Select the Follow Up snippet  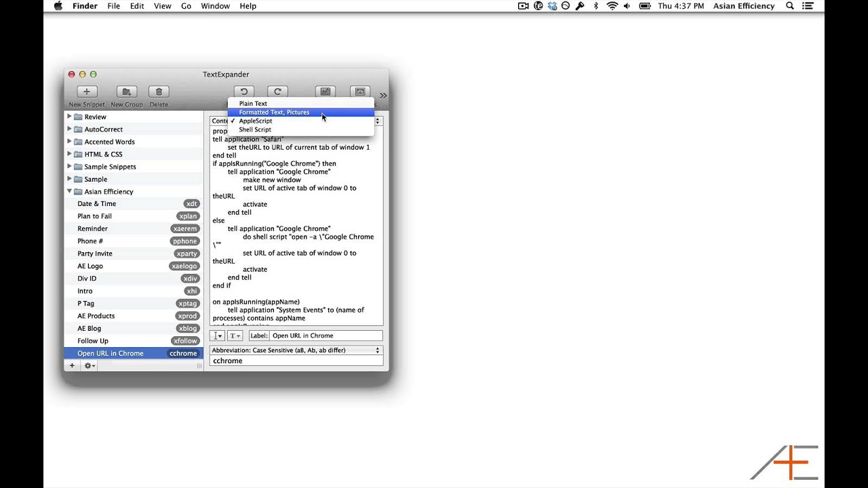tap(134, 341)
